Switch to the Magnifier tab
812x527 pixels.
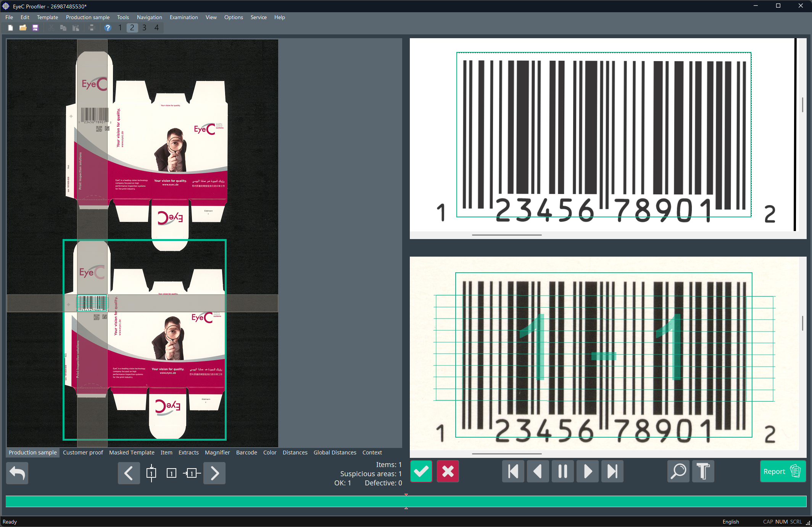pos(217,453)
